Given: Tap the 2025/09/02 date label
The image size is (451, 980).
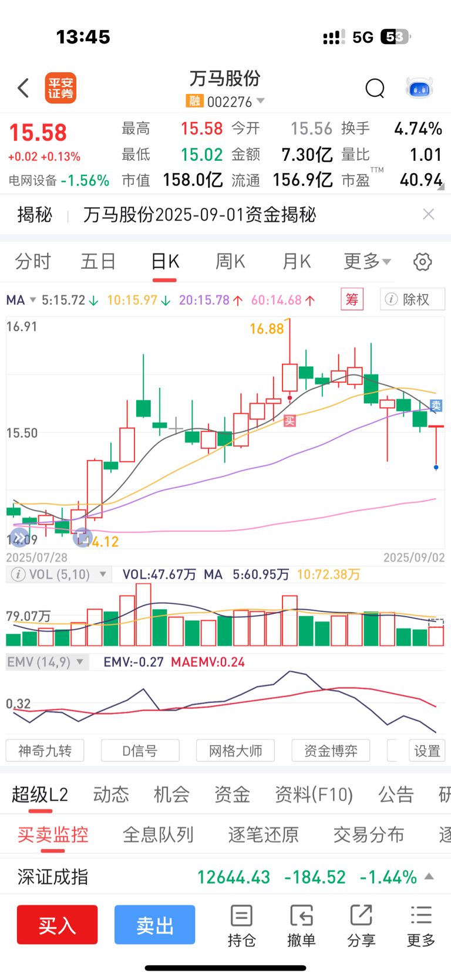Looking at the screenshot, I should pyautogui.click(x=414, y=557).
